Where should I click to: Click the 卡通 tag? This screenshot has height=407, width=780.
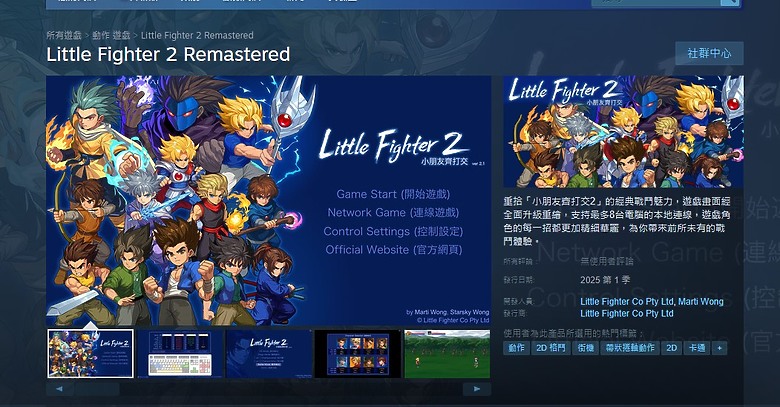click(x=696, y=348)
